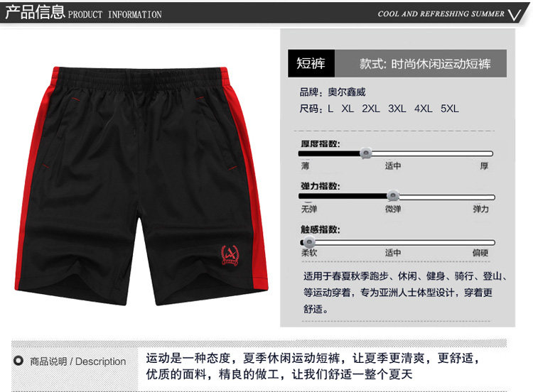
Task: Click the 款式: 时尚休闲运动短裤 banner
Action: (421, 63)
